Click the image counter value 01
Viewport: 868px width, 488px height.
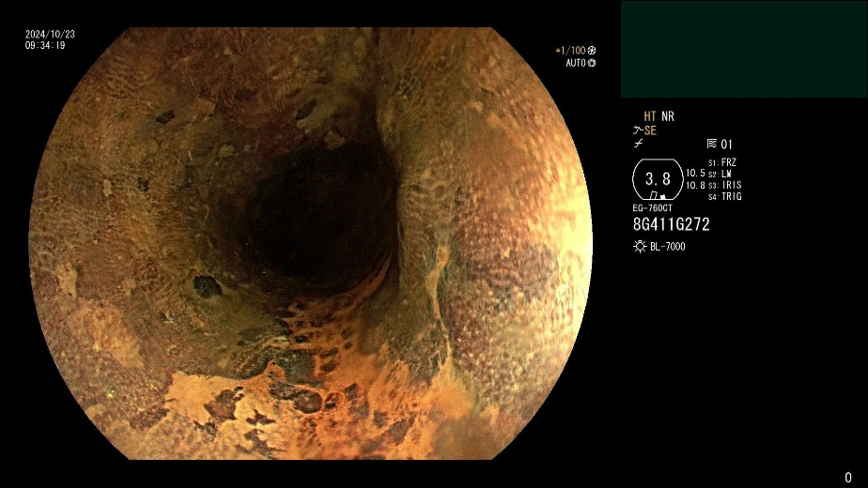coord(726,145)
